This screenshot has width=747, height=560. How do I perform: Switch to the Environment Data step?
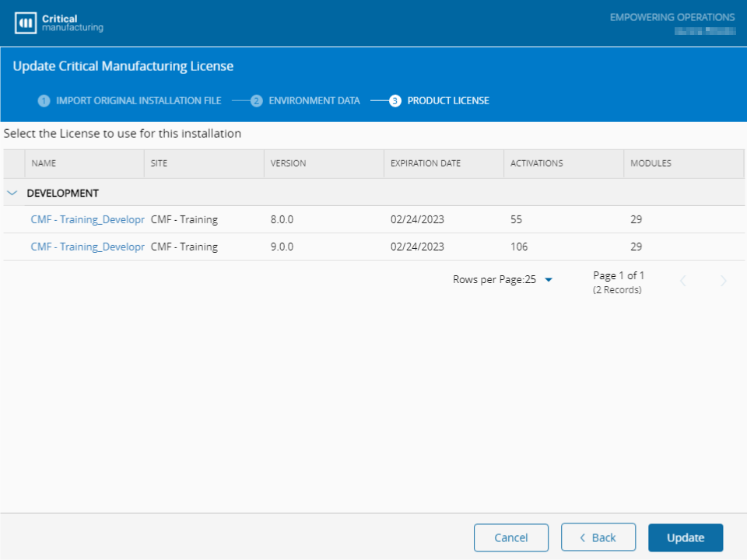click(314, 101)
